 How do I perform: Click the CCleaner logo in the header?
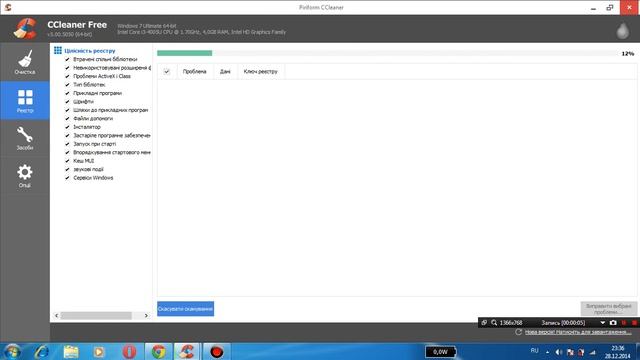(x=25, y=29)
